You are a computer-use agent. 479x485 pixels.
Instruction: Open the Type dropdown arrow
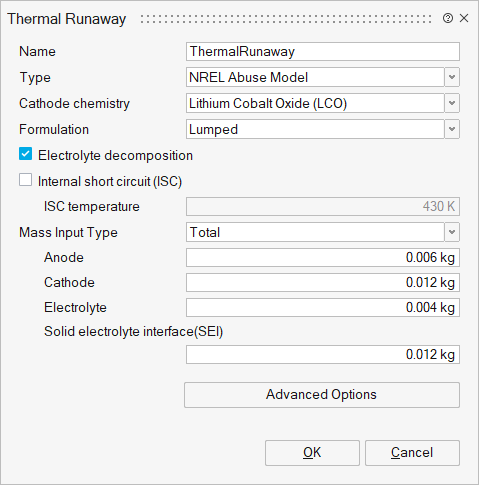(x=452, y=77)
